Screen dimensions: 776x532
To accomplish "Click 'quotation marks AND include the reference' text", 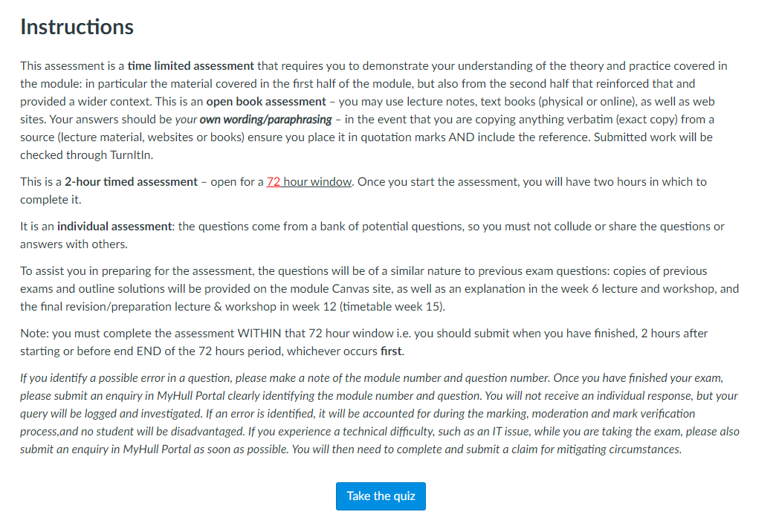I will [476, 137].
